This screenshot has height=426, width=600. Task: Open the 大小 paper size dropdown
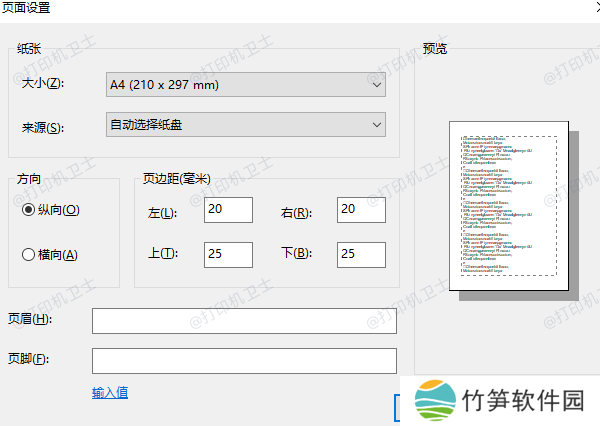245,85
